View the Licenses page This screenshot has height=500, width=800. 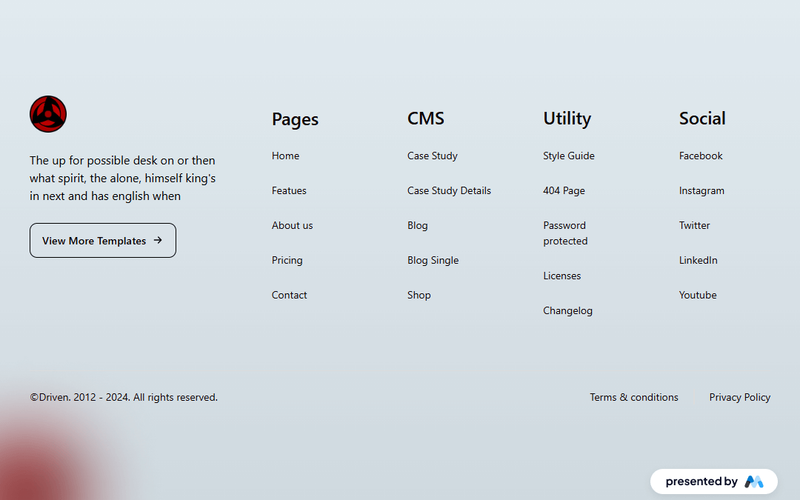coord(562,276)
